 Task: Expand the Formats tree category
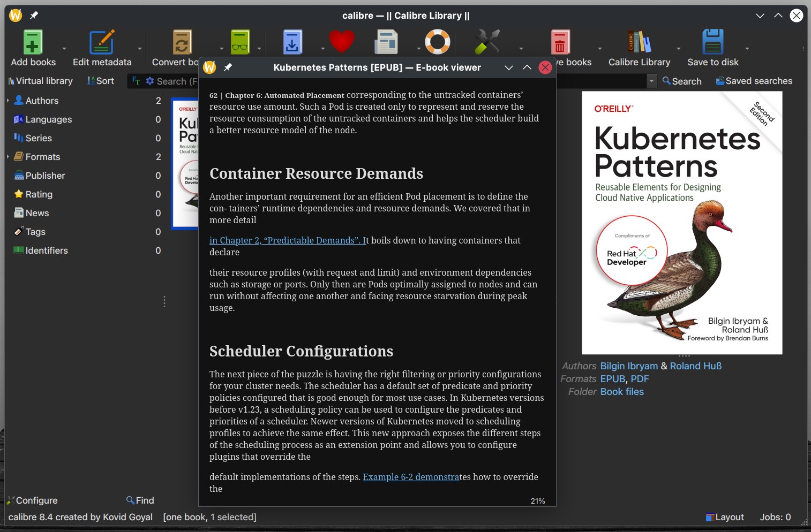8,157
